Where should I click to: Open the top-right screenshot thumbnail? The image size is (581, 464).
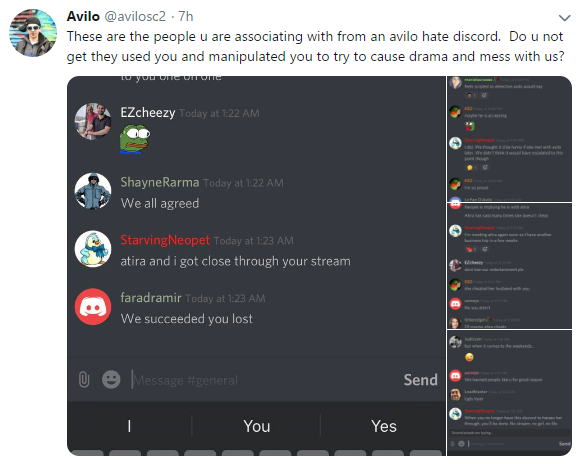pyautogui.click(x=509, y=139)
